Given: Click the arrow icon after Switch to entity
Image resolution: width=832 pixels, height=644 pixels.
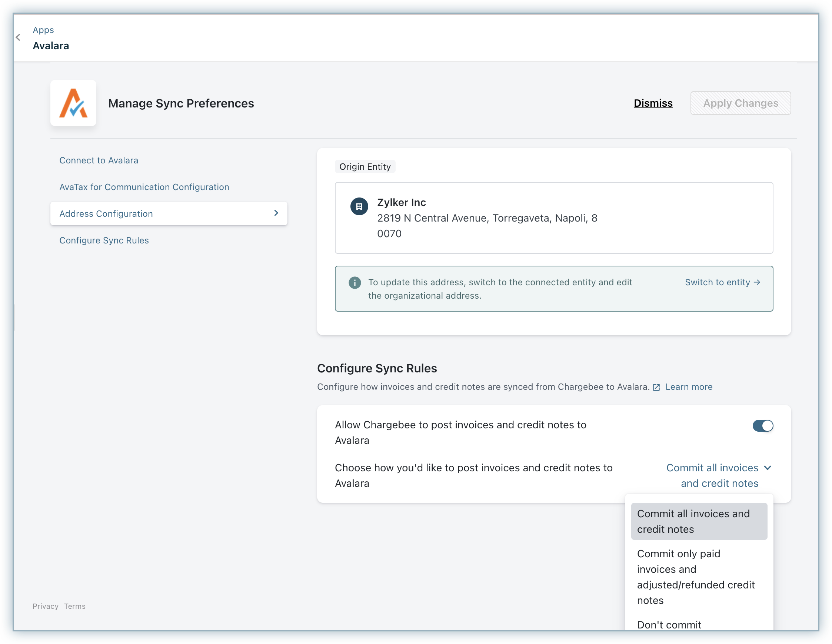Looking at the screenshot, I should [x=757, y=282].
